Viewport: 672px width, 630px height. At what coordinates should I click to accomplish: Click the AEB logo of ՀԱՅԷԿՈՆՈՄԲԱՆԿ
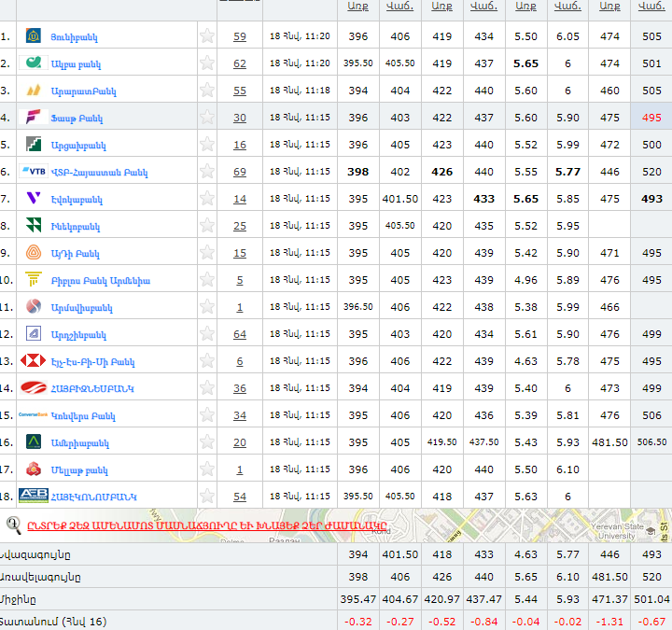[34, 496]
